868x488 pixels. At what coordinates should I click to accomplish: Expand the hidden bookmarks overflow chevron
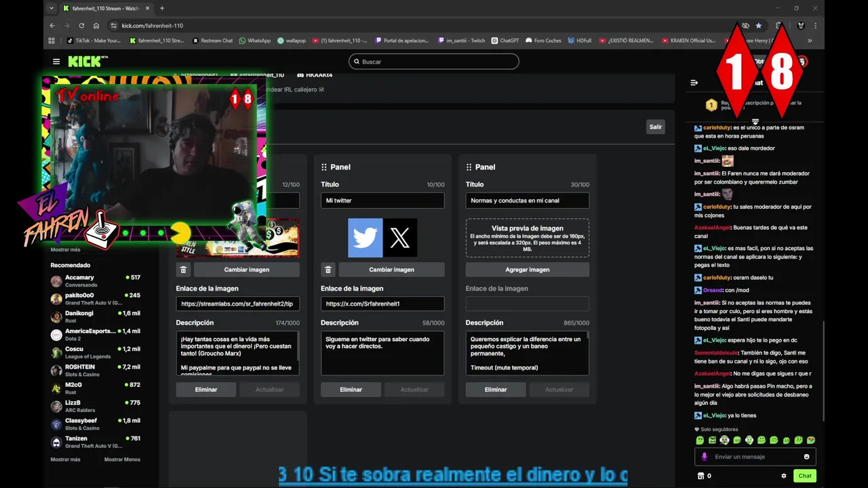click(x=810, y=41)
